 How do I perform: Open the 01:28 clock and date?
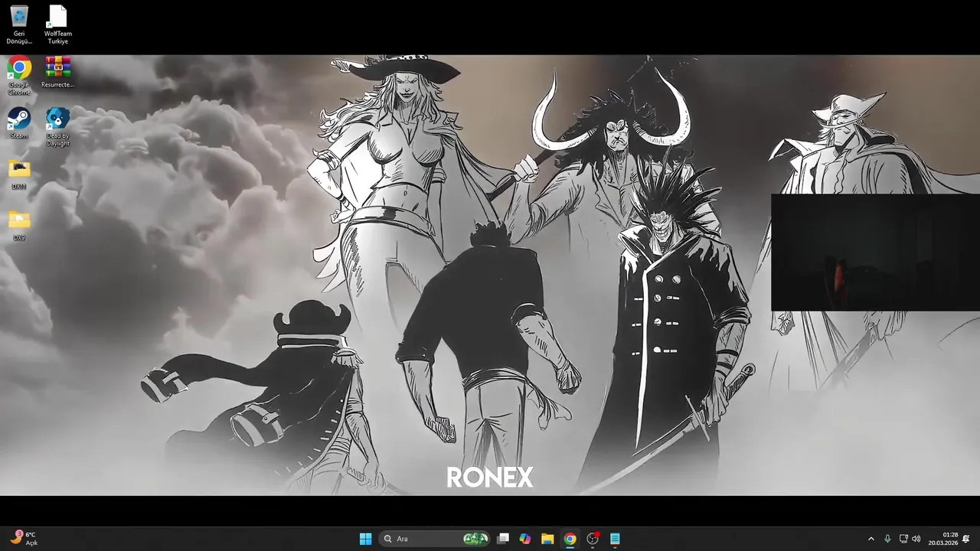point(943,539)
